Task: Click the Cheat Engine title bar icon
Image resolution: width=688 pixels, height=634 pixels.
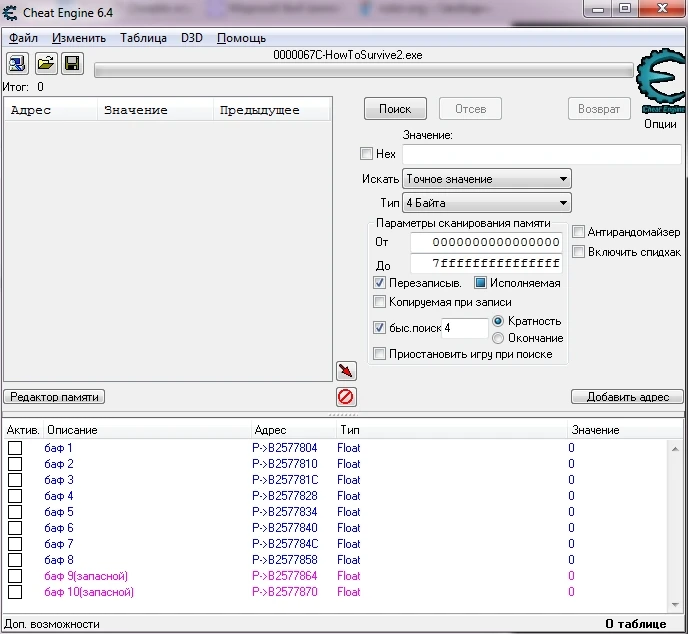Action: (10, 13)
